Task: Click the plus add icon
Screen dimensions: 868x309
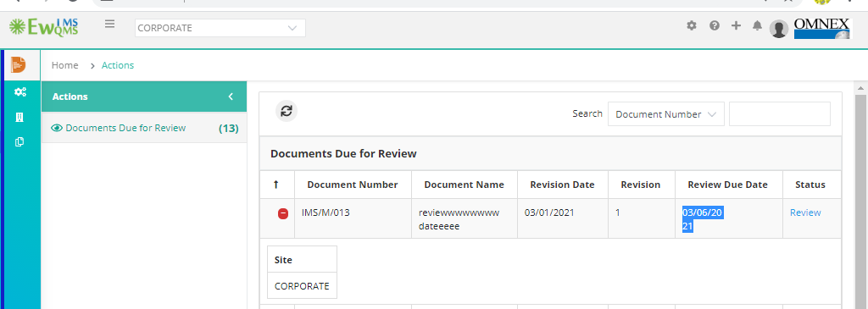Action: coord(736,25)
